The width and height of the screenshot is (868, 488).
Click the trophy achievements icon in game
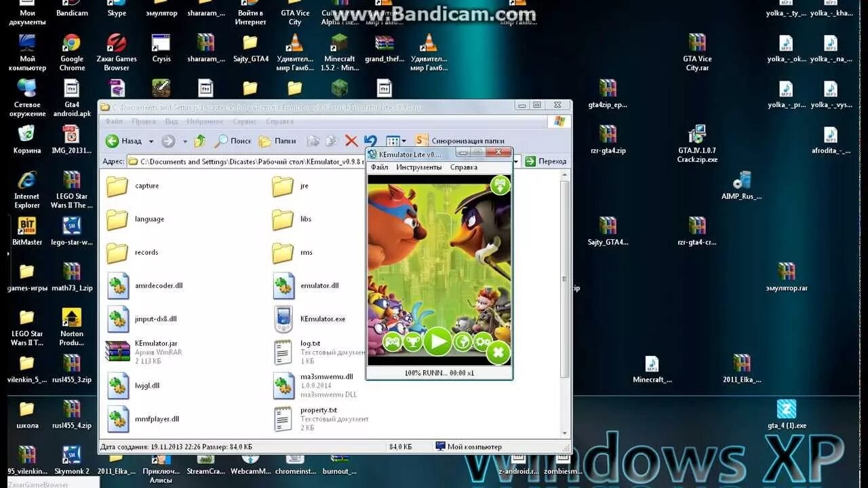pos(413,342)
